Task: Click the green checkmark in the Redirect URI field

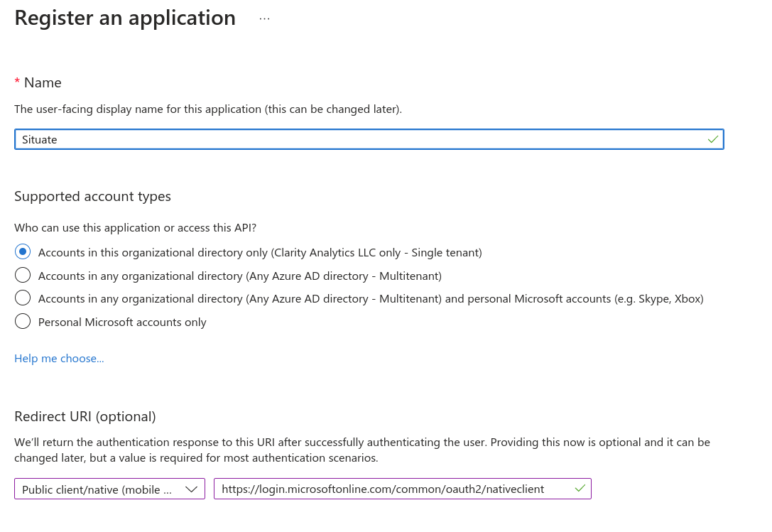Action: click(x=580, y=489)
